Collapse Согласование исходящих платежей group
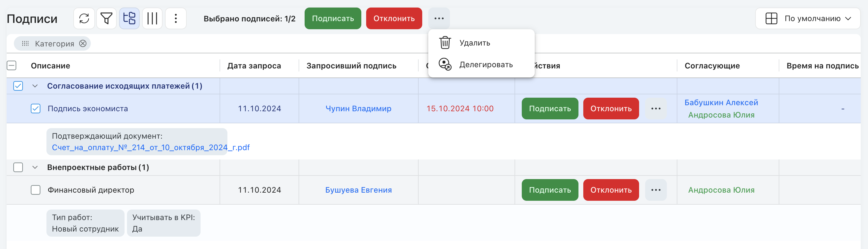The width and height of the screenshot is (868, 249). (x=35, y=86)
